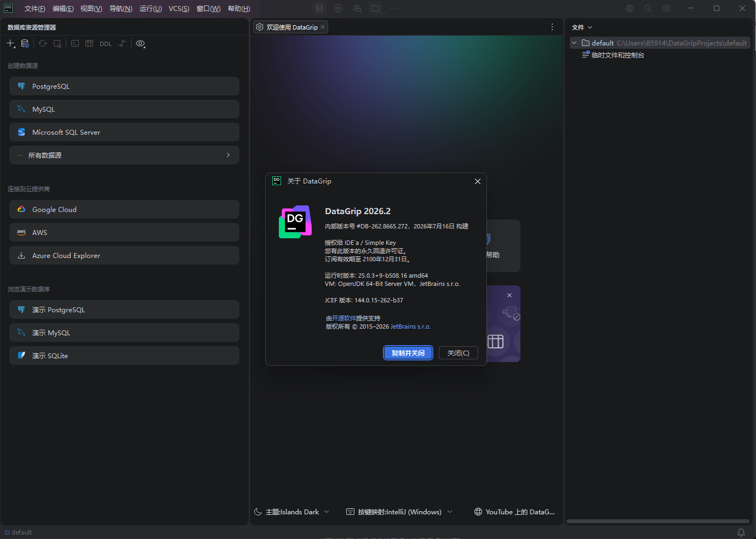Create a MySQL data source
The width and height of the screenshot is (756, 539).
tap(124, 109)
